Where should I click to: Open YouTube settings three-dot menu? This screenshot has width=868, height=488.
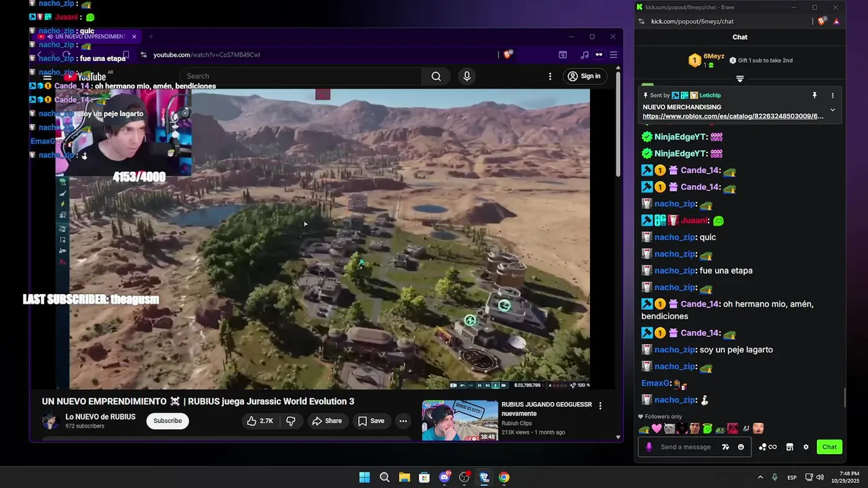[x=550, y=77]
